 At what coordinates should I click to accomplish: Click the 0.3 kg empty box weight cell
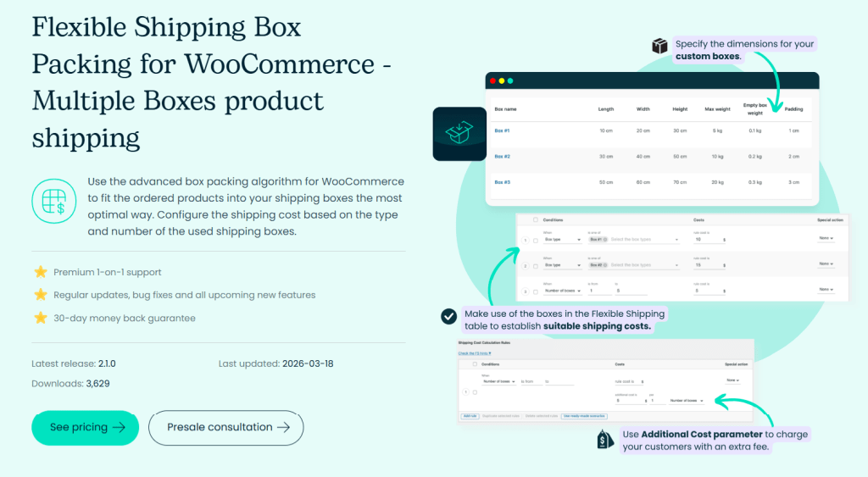pos(754,182)
